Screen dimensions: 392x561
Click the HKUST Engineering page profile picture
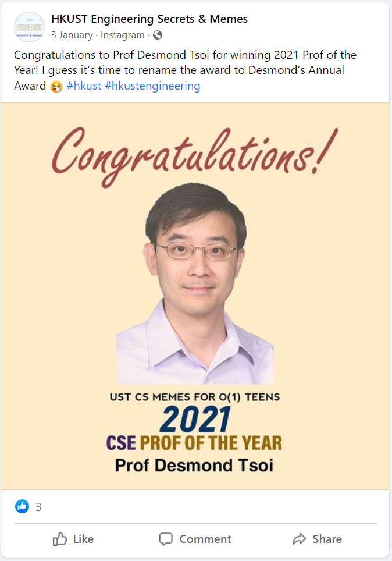coord(29,27)
